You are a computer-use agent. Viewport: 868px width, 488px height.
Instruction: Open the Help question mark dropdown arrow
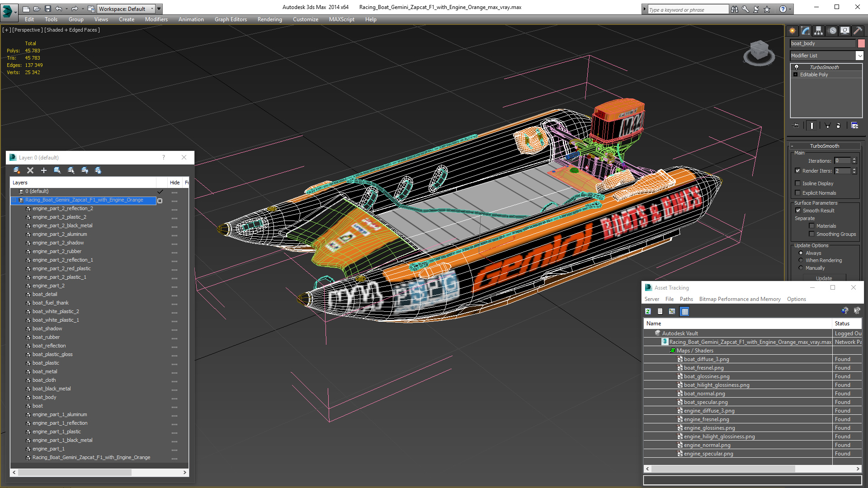coord(790,9)
